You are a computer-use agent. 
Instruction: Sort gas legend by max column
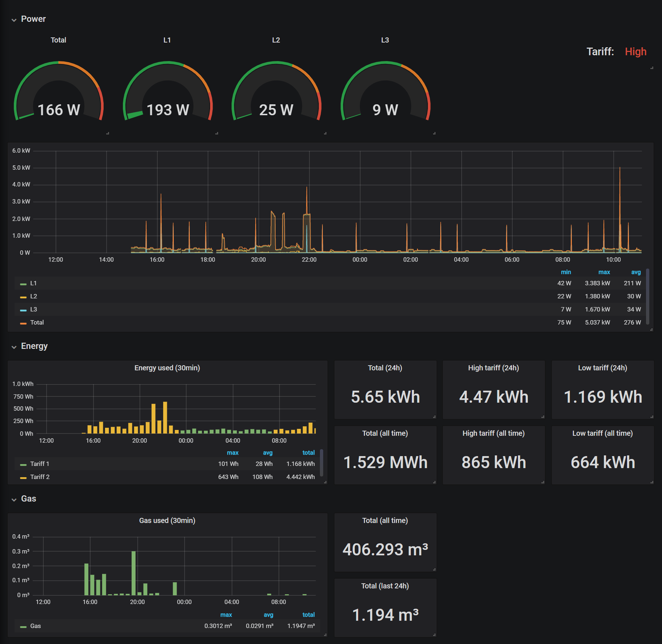point(226,615)
